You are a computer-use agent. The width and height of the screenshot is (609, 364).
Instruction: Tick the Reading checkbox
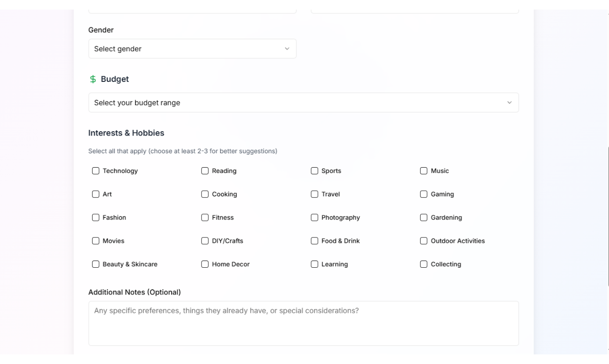[205, 171]
